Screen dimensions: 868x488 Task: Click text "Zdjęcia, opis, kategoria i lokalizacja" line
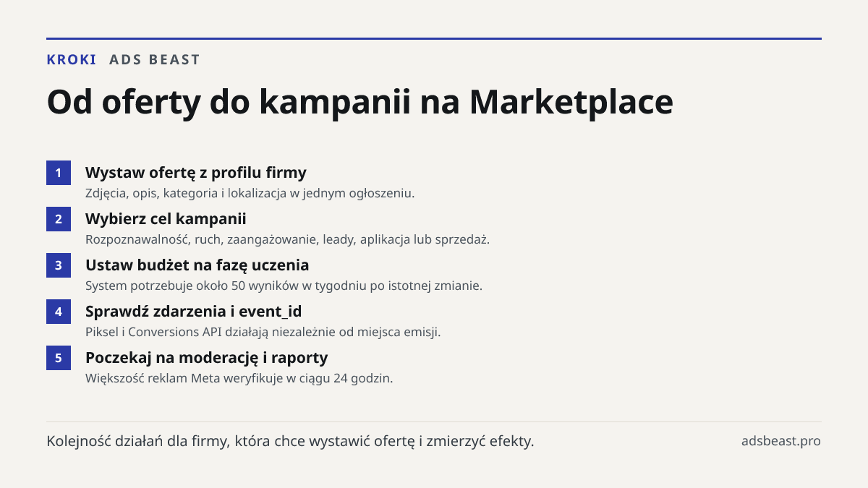250,193
